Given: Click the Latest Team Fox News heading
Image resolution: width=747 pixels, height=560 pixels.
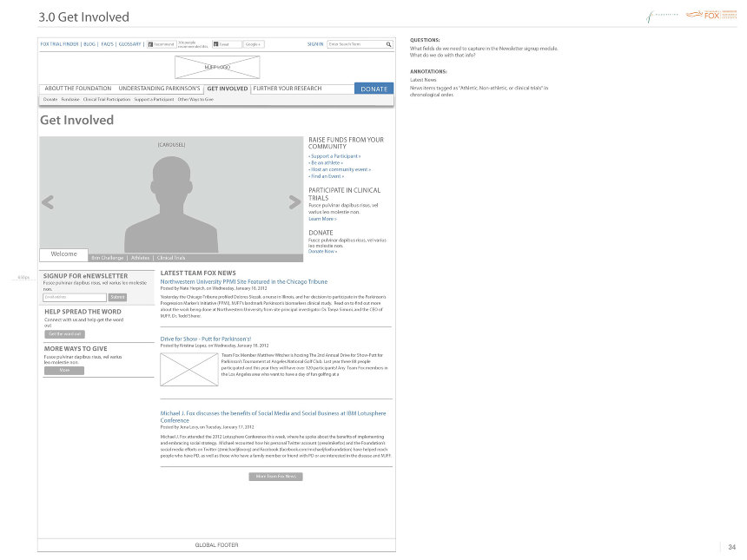Looking at the screenshot, I should [198, 273].
